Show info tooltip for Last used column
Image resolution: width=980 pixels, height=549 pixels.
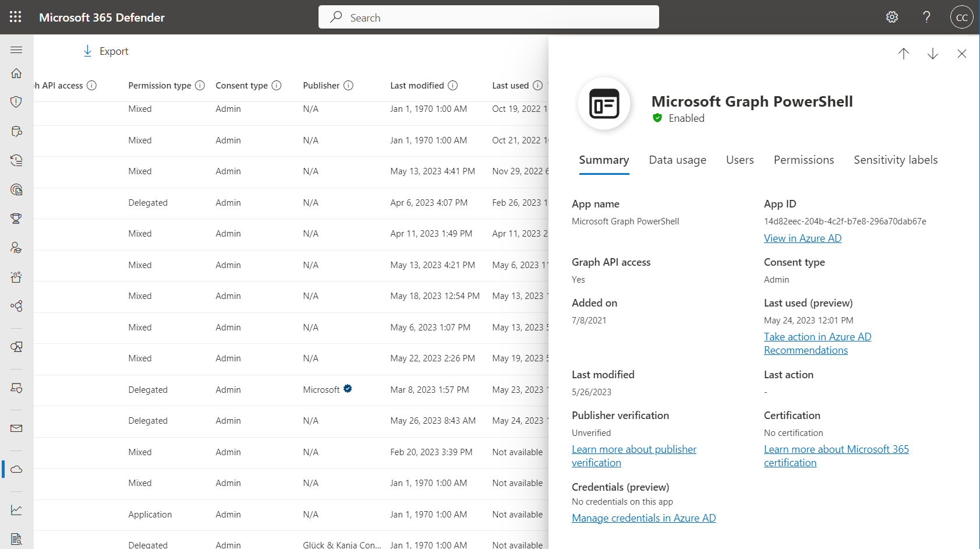[x=537, y=85]
